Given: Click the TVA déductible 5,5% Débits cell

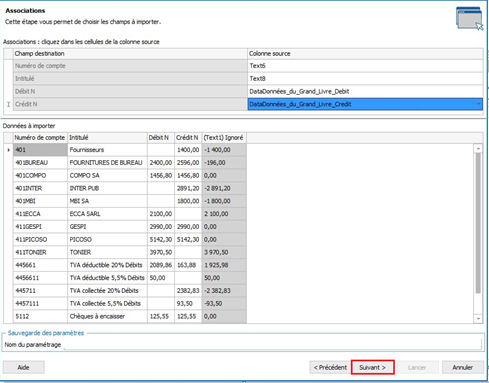Looking at the screenshot, I should (107, 278).
